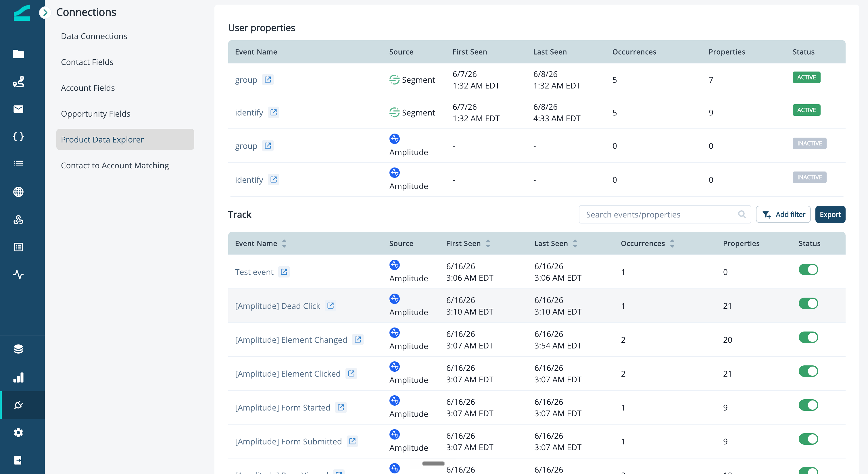Select Product Data Explorer menu item
The image size is (868, 474).
click(x=125, y=140)
